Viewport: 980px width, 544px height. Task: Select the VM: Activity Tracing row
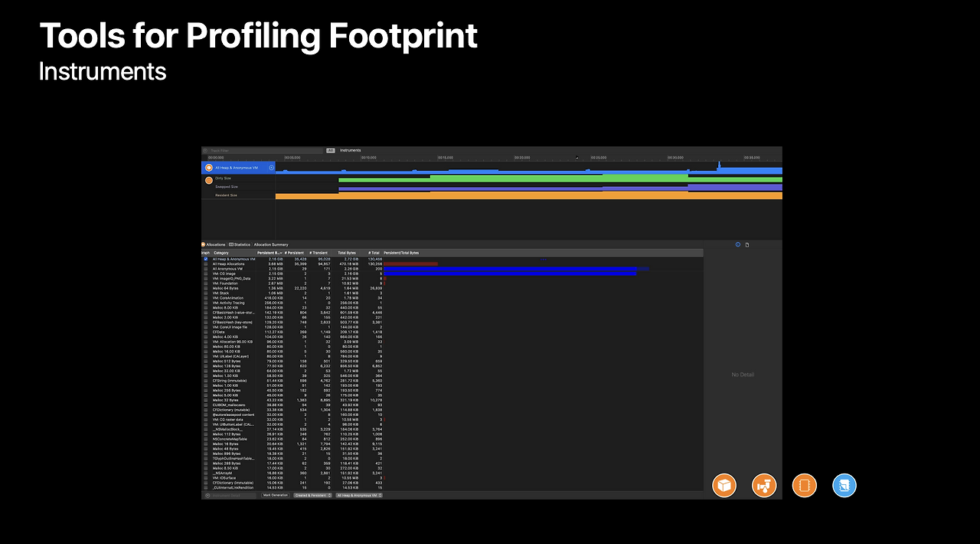tap(452, 303)
